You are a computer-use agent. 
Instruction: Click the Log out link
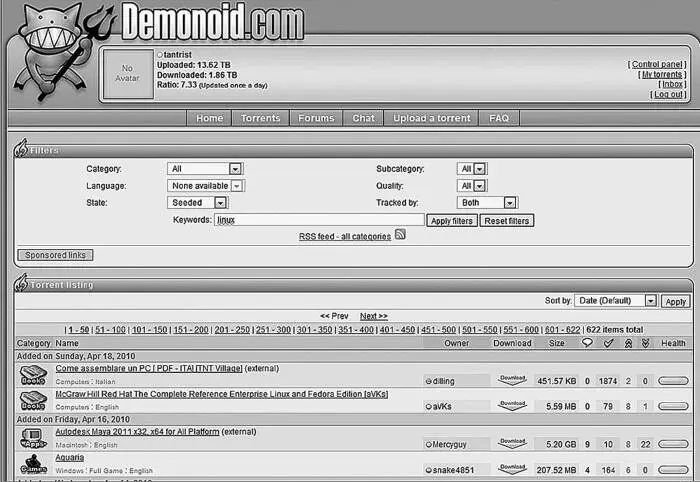click(668, 95)
